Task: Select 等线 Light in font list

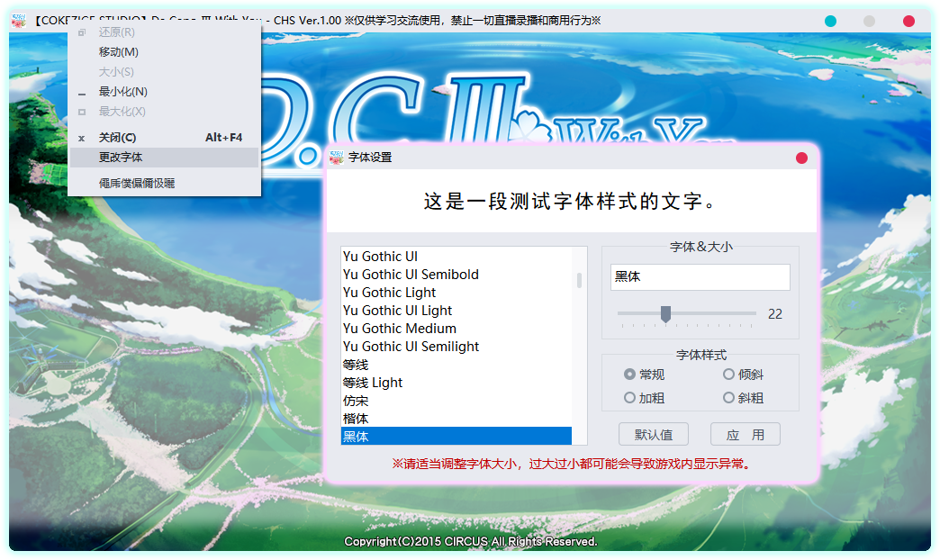Action: pyautogui.click(x=456, y=383)
